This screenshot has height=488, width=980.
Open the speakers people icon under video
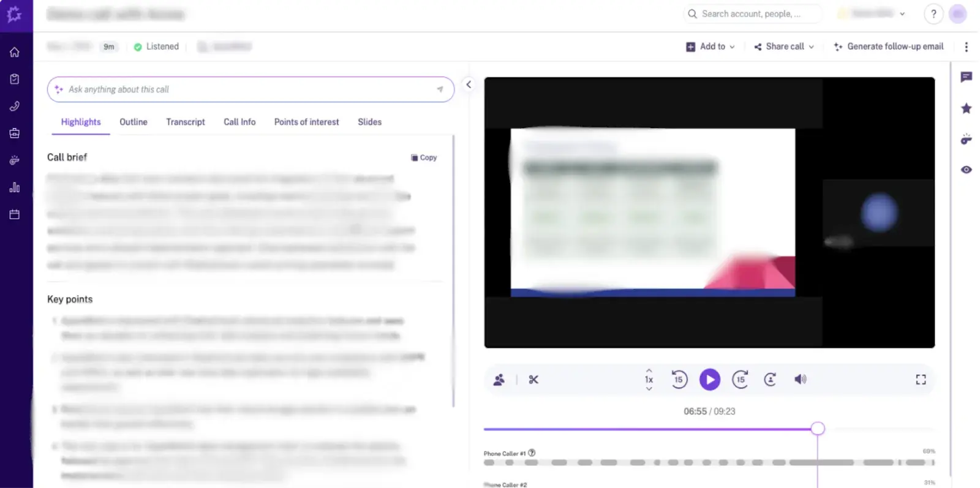click(x=499, y=380)
